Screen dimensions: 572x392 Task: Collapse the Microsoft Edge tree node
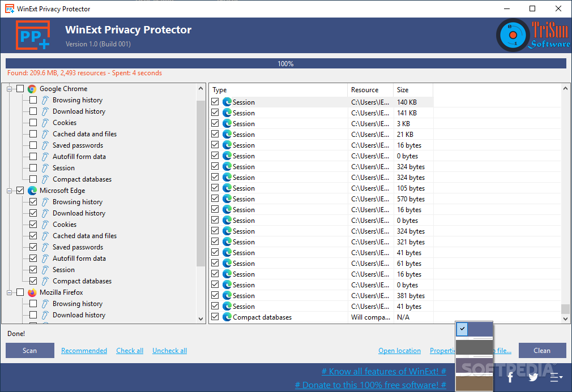click(x=10, y=191)
